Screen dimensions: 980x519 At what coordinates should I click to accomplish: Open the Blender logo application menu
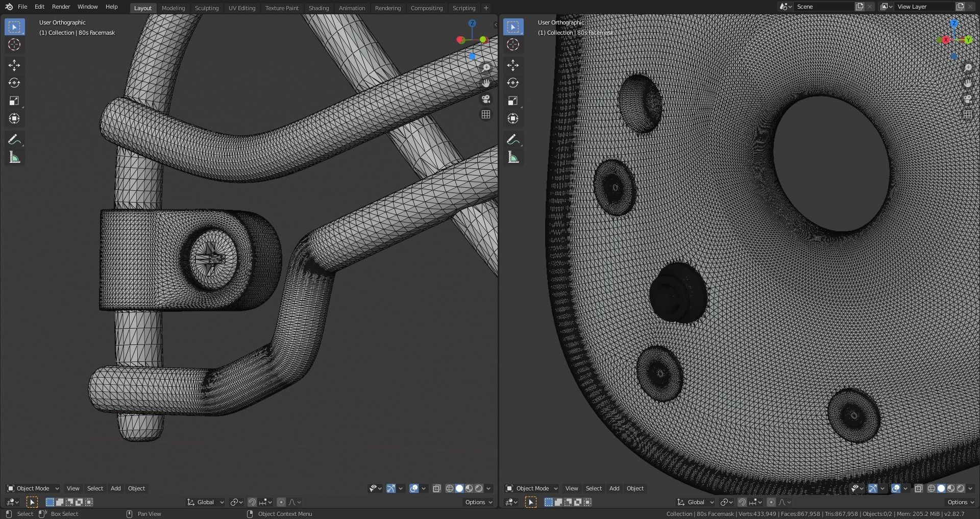click(9, 7)
